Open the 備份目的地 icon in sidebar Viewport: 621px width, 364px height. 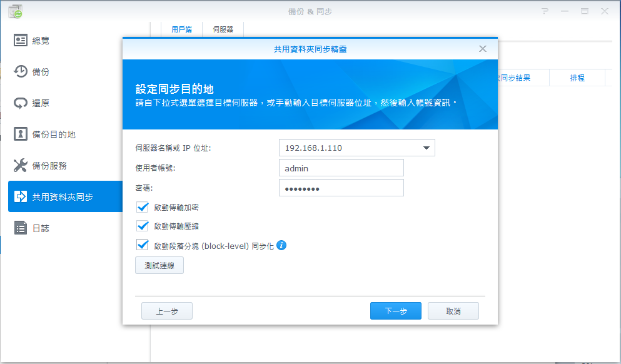click(x=21, y=134)
